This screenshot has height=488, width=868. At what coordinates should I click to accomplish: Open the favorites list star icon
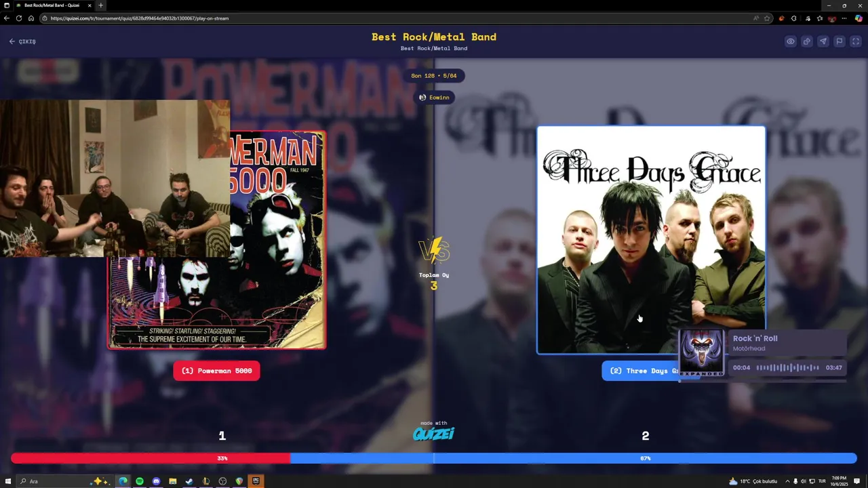click(x=820, y=18)
